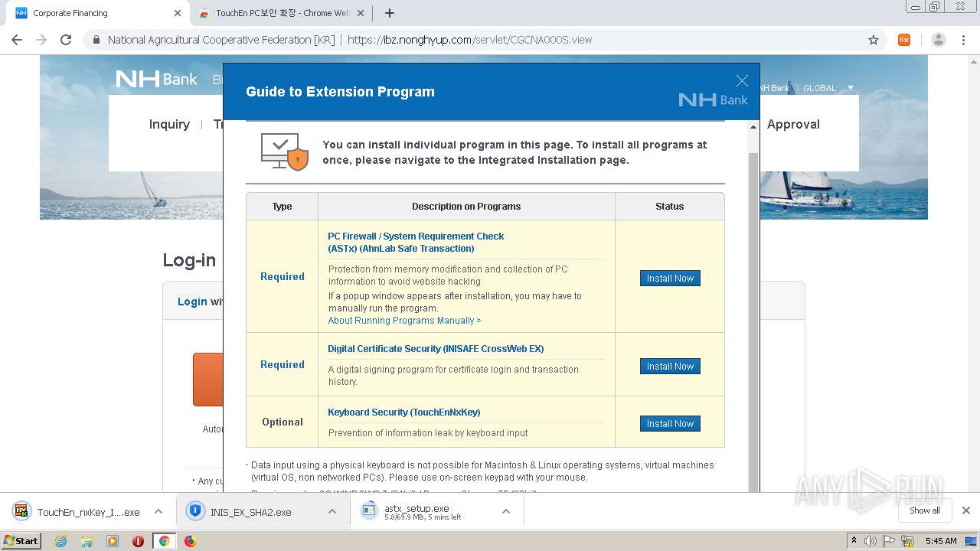The image size is (980, 551).
Task: Click the NH Bank logo on page header
Action: [156, 79]
